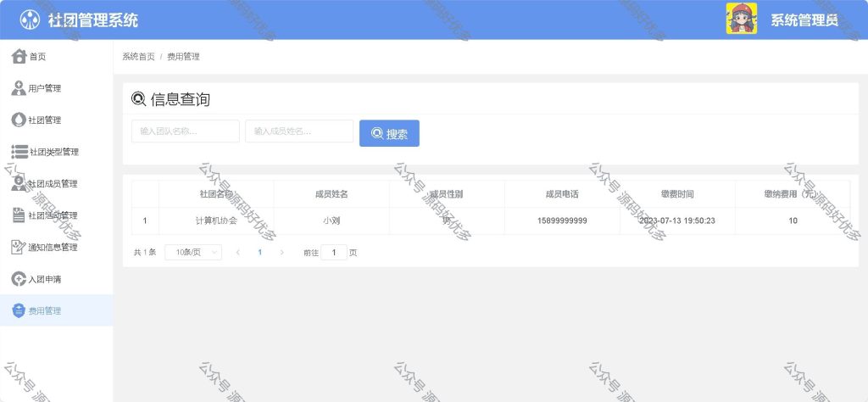Open the 系统管理员 user menu
The width and height of the screenshot is (868, 402).
(x=804, y=20)
